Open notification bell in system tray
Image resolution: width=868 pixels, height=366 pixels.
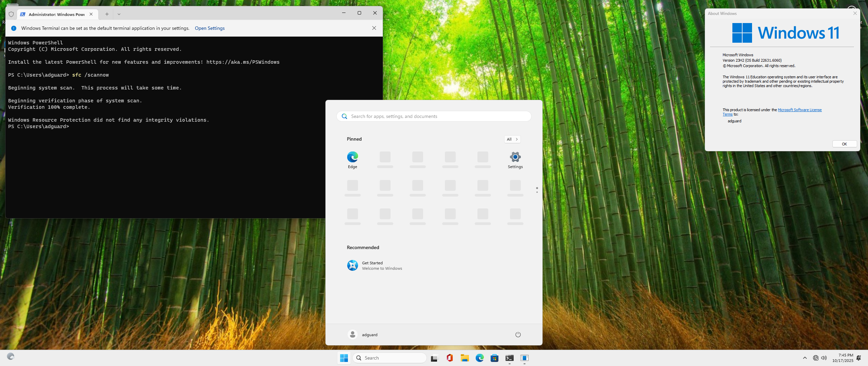point(859,358)
